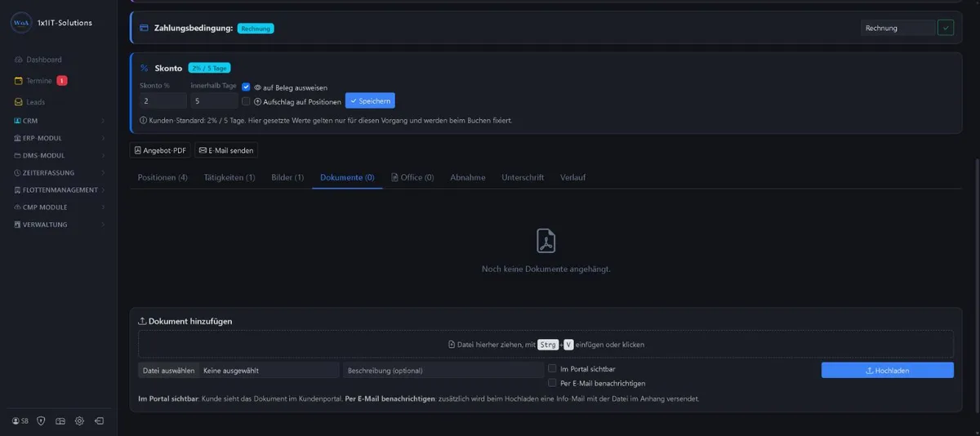This screenshot has height=436, width=980.
Task: Open the shield security icon
Action: [x=41, y=421]
